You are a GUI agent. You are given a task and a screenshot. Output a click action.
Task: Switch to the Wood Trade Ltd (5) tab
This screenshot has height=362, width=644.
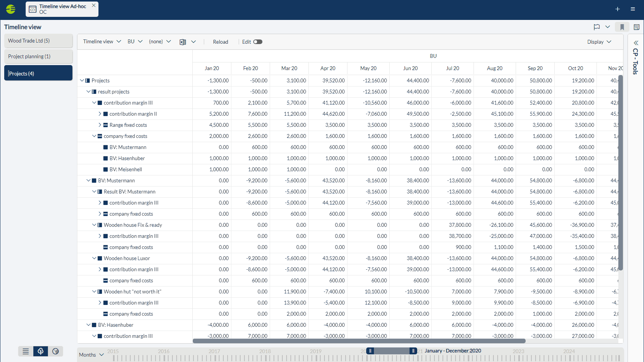tap(38, 41)
